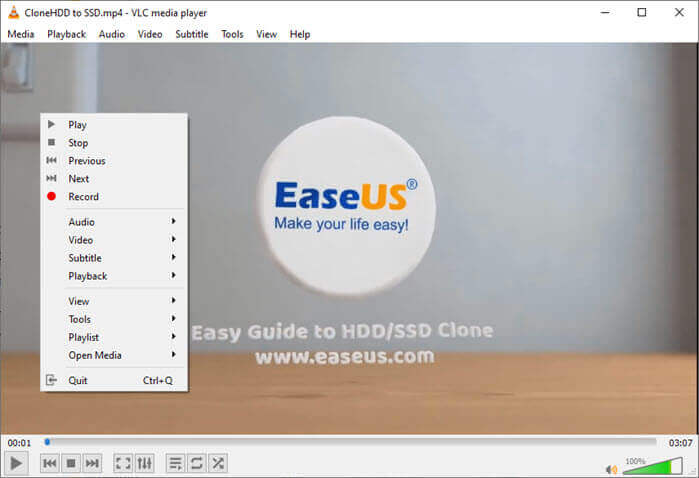
Task: Click the Stop square icon in context menu
Action: 51,142
